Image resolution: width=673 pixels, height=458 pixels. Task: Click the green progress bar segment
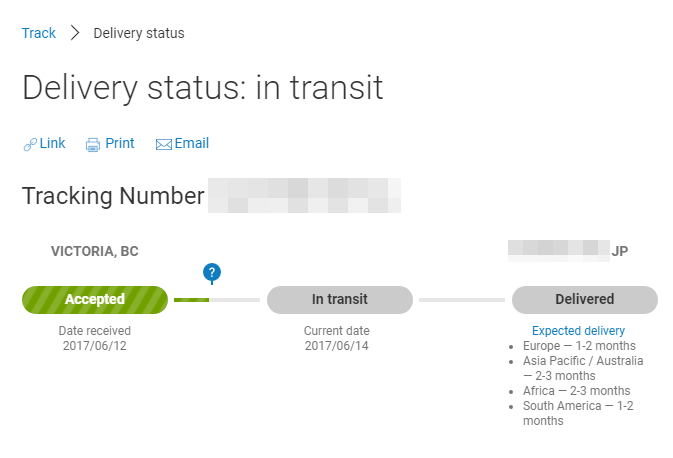(x=191, y=300)
